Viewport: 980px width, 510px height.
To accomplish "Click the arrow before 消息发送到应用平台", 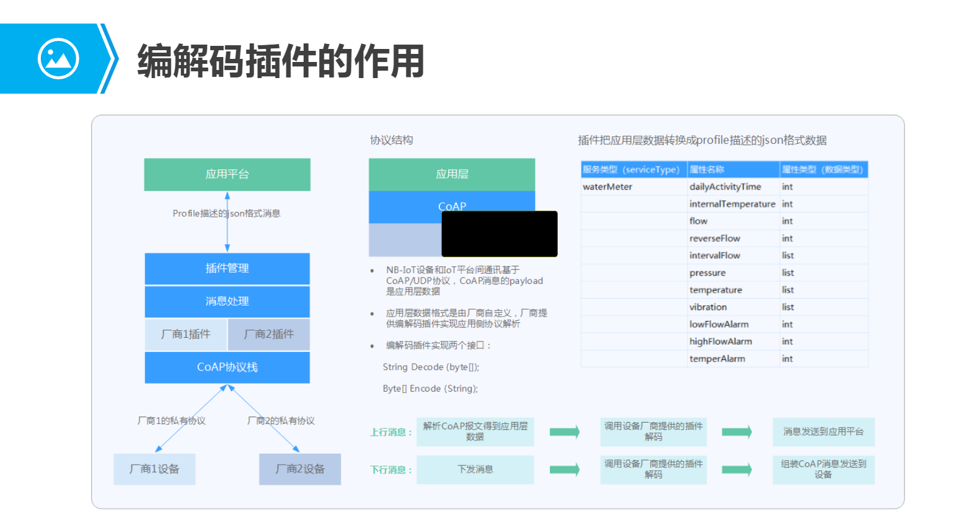I will (x=737, y=432).
